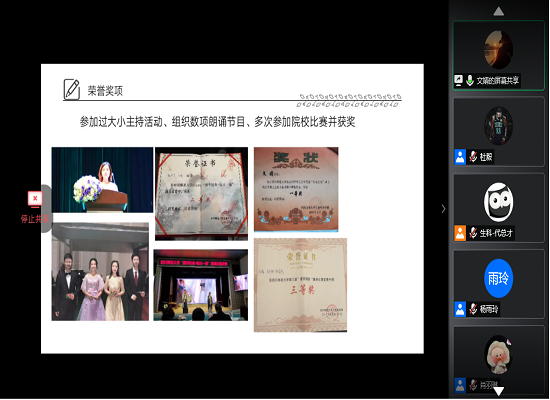This screenshot has width=550, height=400.
Task: Click the 停止共享 label
Action: coord(35,219)
